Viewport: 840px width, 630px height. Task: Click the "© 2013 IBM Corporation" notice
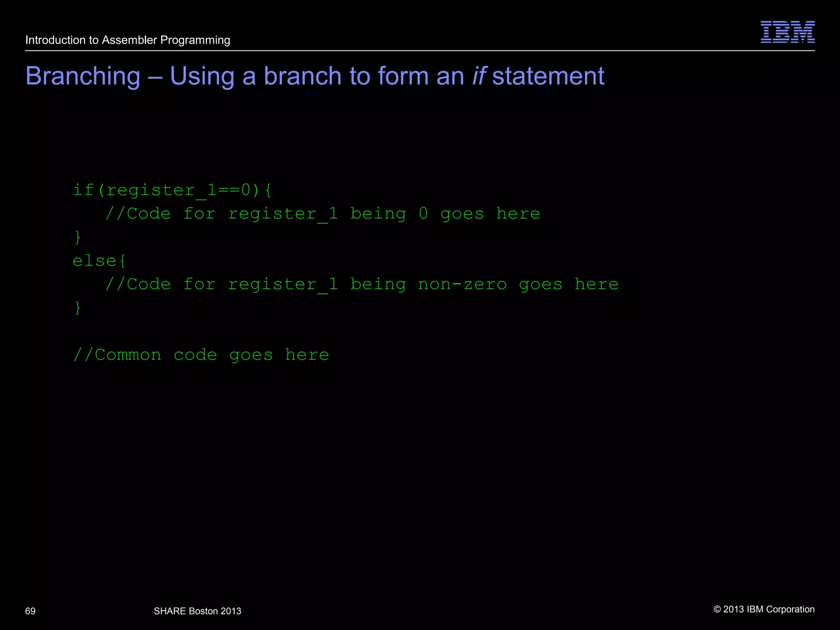coord(764,609)
